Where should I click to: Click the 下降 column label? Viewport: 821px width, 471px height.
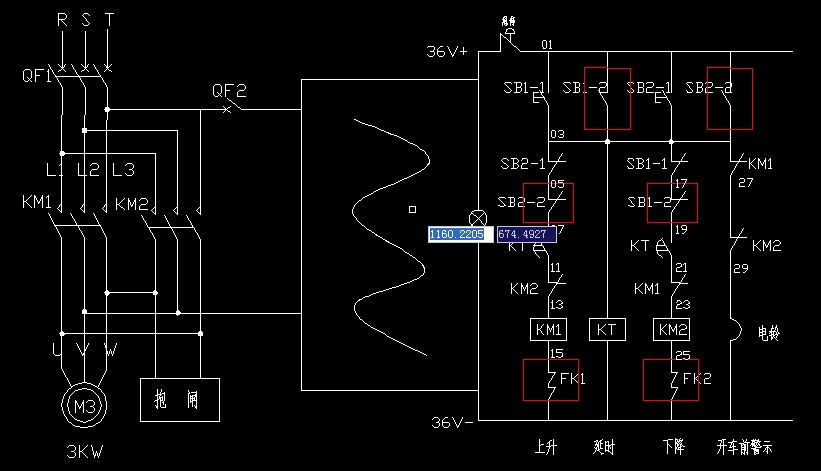671,445
